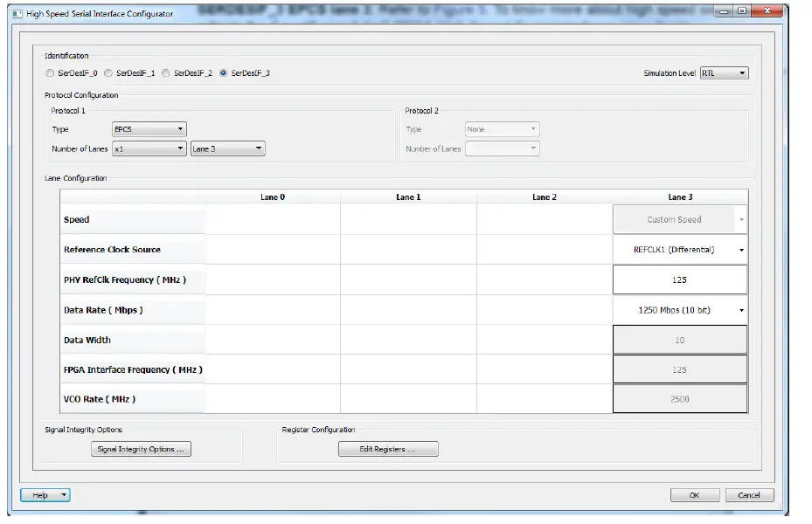Open the Simulation Level dropdown
812x524 pixels.
(725, 73)
